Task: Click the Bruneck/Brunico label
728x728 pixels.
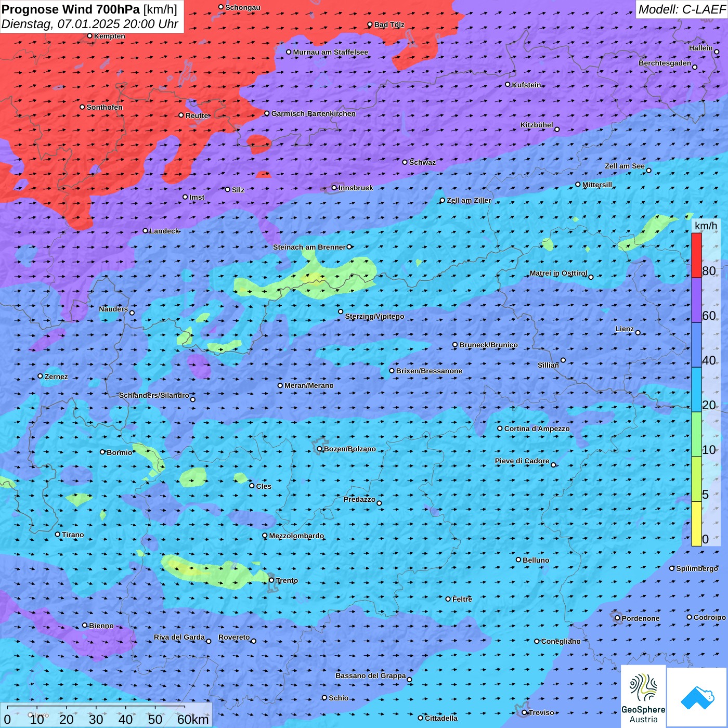Action: 488,345
